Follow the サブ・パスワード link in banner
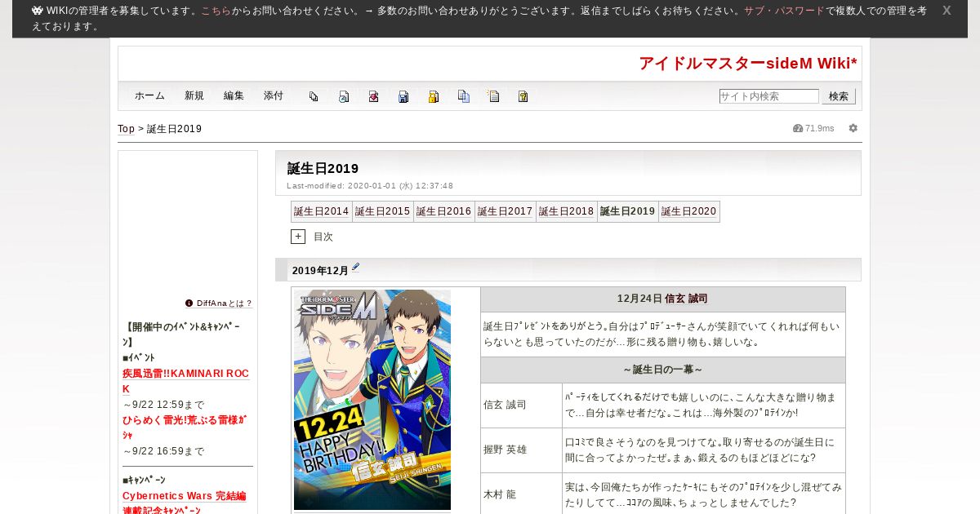 click(x=784, y=11)
